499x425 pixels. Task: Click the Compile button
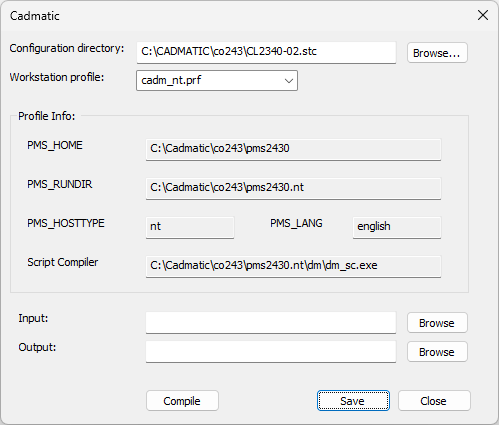point(182,401)
